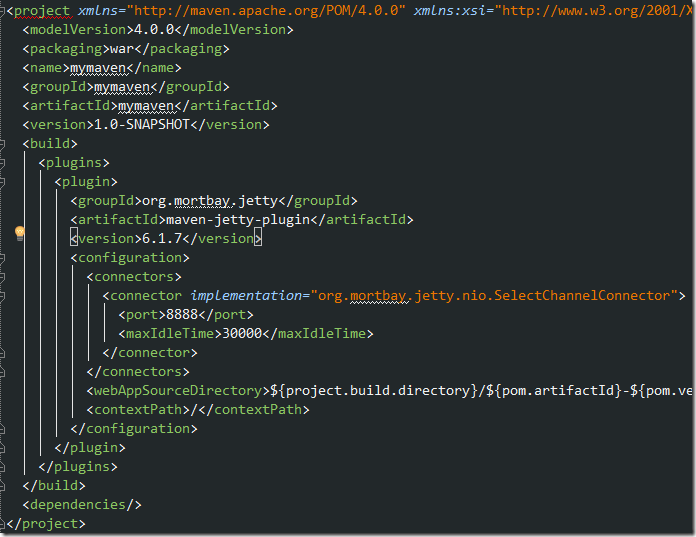The height and width of the screenshot is (537, 696).
Task: Click the SelectChannelConnector class string
Action: coord(498,296)
